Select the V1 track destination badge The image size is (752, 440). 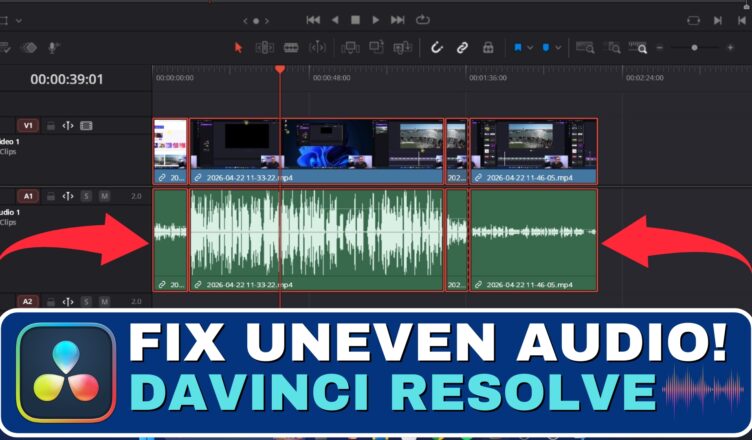click(x=28, y=126)
